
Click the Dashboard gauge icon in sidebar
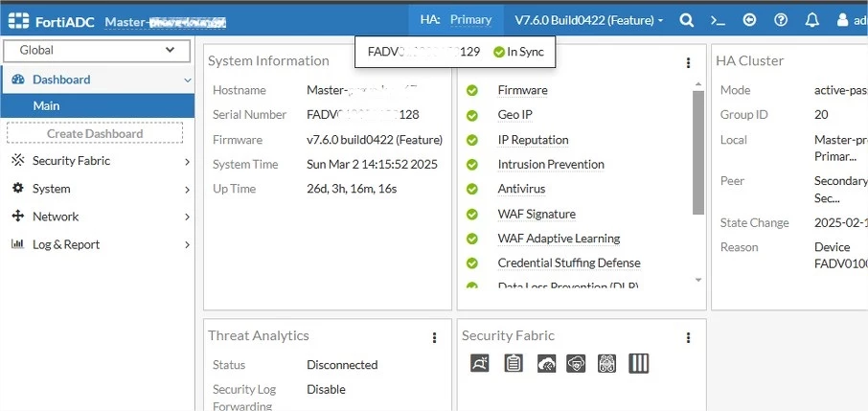click(17, 80)
